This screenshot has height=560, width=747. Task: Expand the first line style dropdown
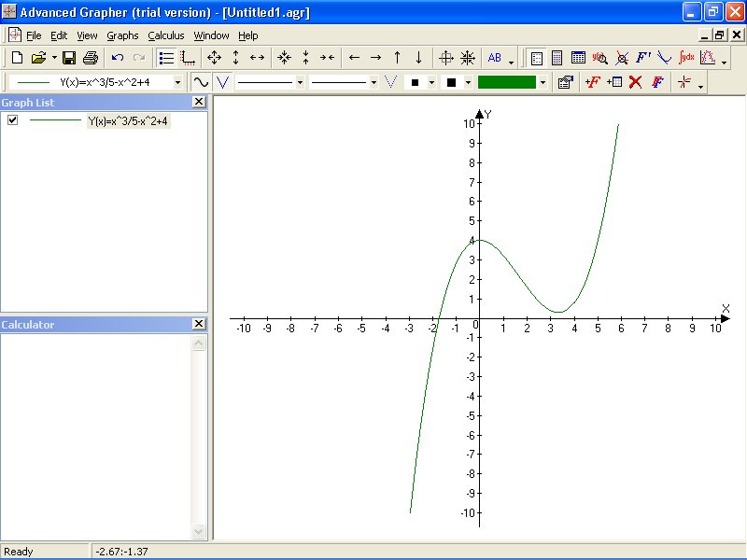[x=300, y=83]
